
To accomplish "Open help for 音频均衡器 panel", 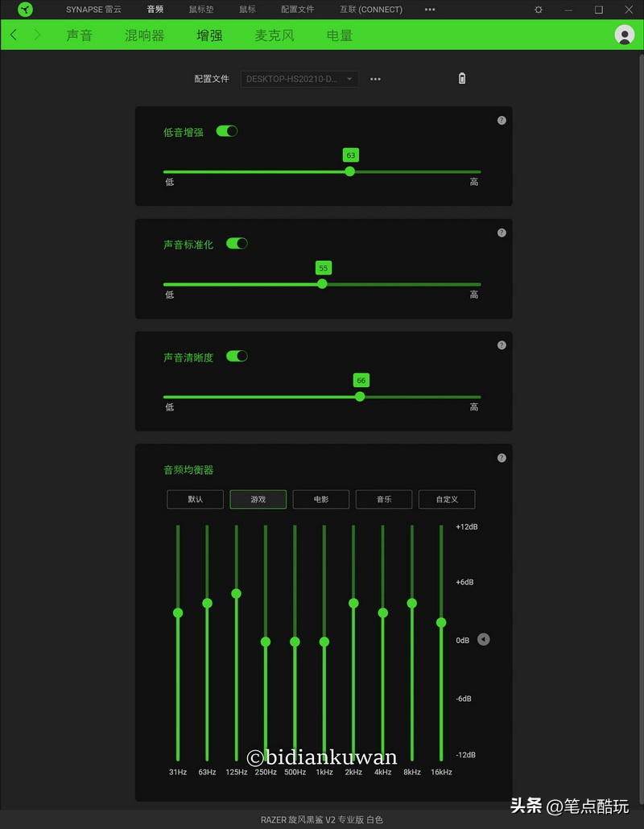I will tap(502, 458).
